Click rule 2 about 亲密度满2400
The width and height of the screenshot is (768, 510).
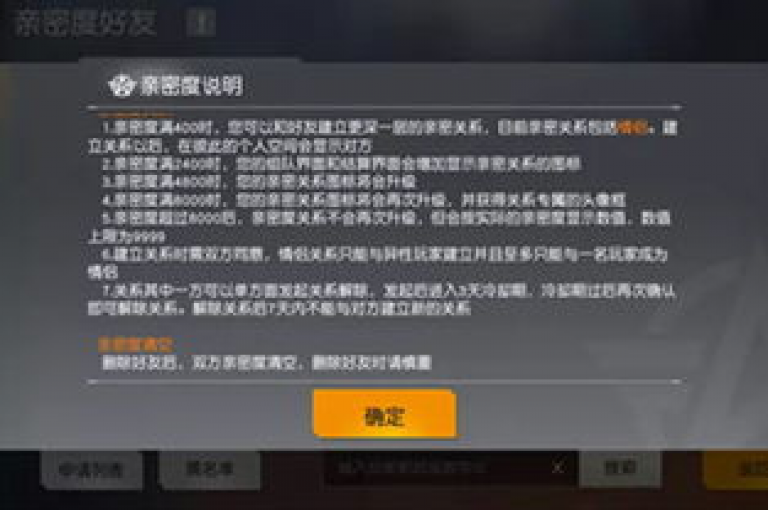[x=341, y=164]
